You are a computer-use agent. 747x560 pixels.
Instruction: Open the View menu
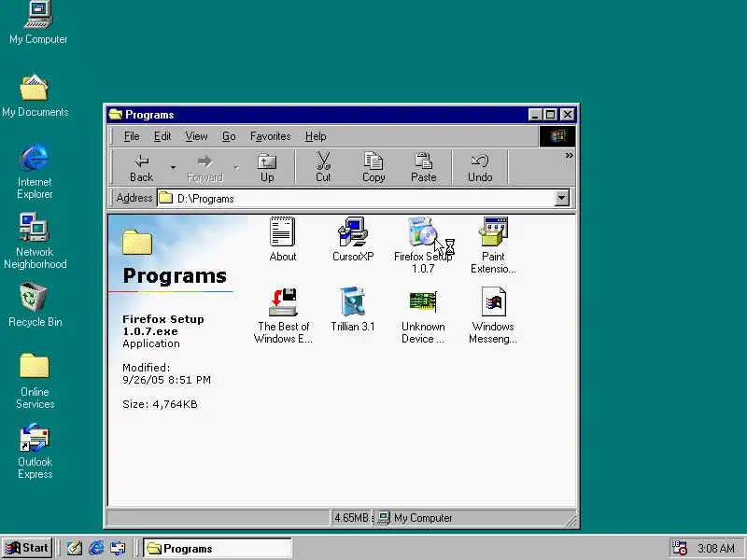[x=196, y=136]
